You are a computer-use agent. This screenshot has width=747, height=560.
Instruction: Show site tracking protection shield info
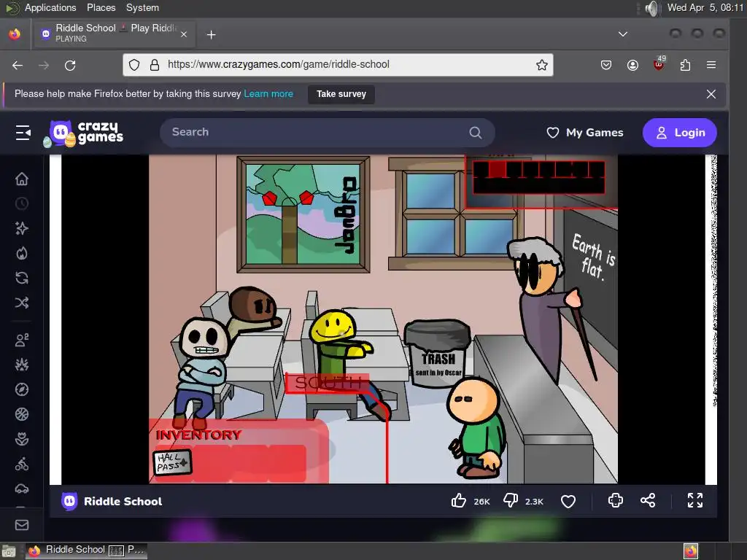[x=134, y=65]
